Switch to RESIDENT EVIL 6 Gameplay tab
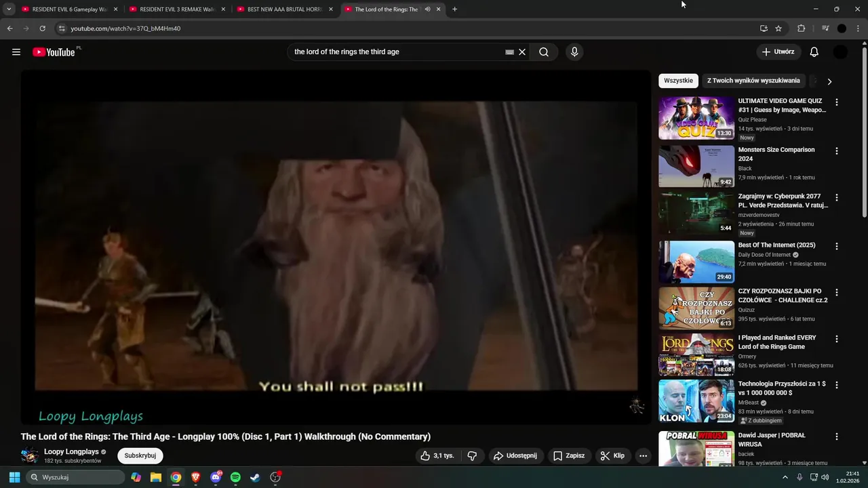Viewport: 868px width, 488px height. (68, 9)
